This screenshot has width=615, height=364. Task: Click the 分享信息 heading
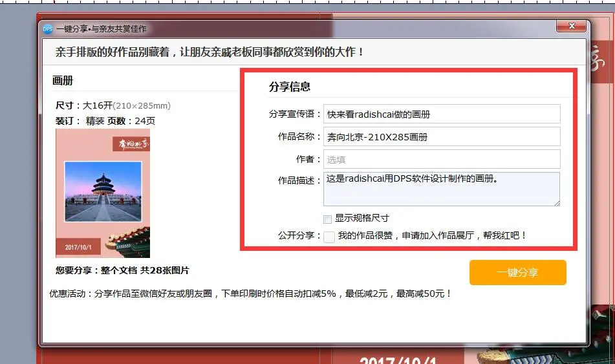(290, 87)
